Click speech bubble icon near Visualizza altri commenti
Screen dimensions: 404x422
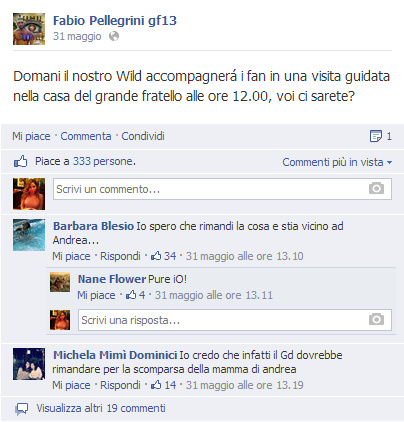(x=22, y=409)
